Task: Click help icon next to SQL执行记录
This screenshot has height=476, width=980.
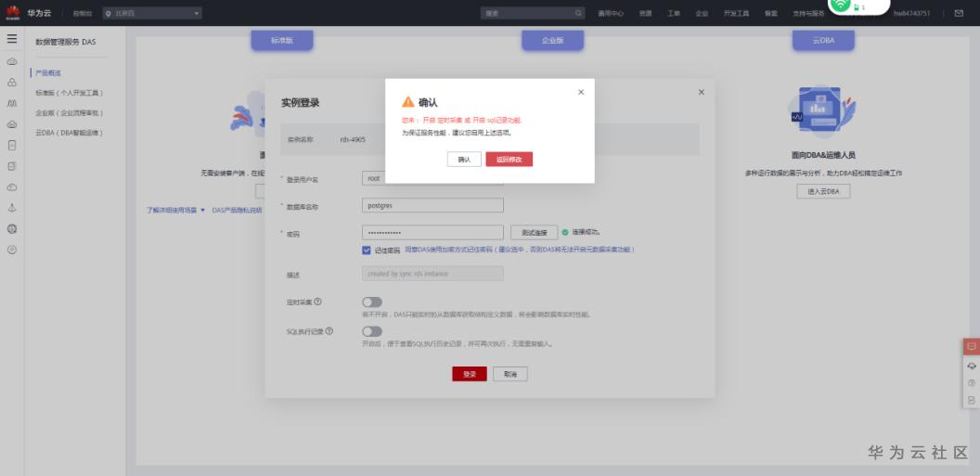Action: [x=329, y=331]
